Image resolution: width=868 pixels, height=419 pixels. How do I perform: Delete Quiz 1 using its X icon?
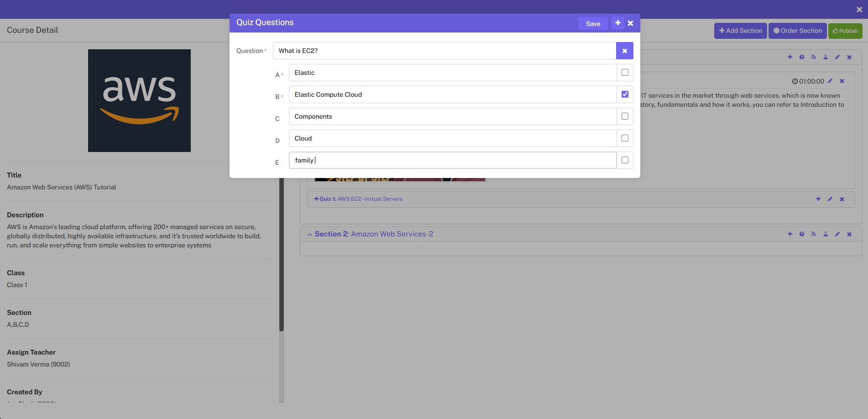(x=842, y=199)
